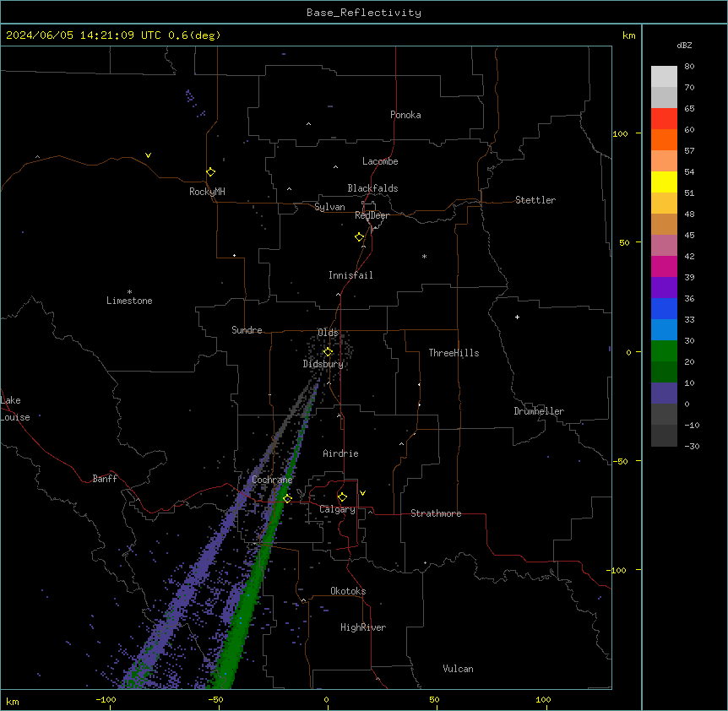Click the Okotoks town label
Screen dimensions: 728x711
pyautogui.click(x=348, y=591)
